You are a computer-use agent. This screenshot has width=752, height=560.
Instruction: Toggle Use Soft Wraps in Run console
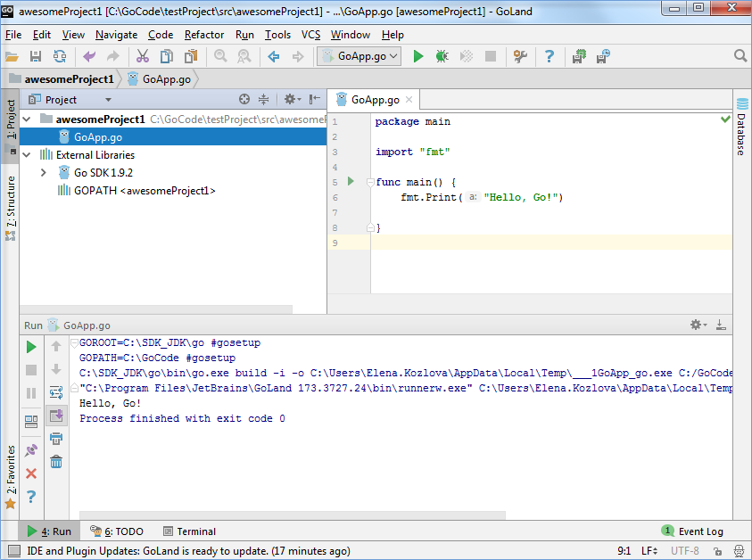coord(56,391)
